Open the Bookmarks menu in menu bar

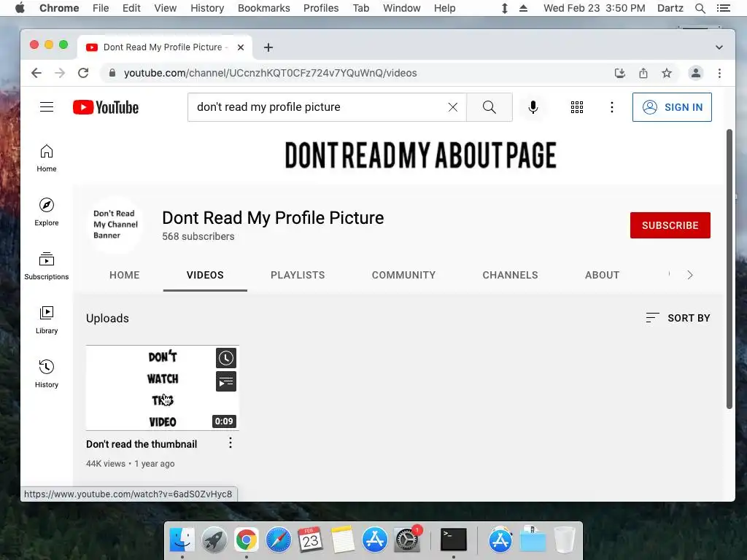263,8
